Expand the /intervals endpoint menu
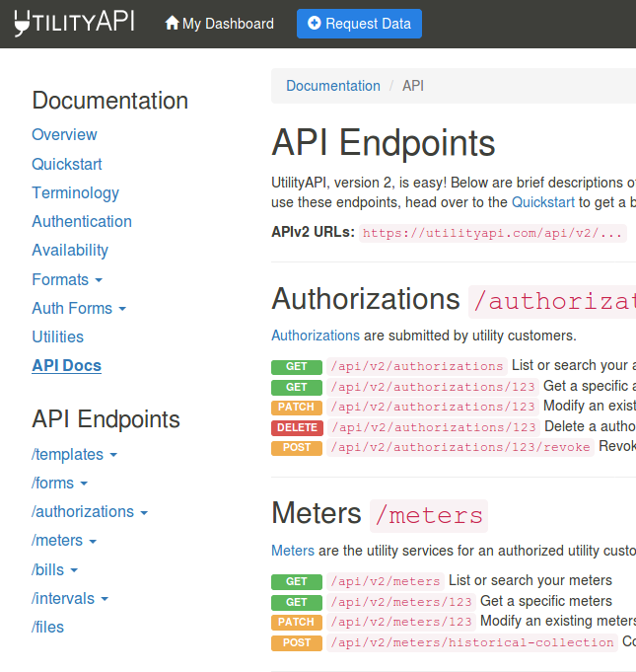636x672 pixels. pyautogui.click(x=70, y=599)
